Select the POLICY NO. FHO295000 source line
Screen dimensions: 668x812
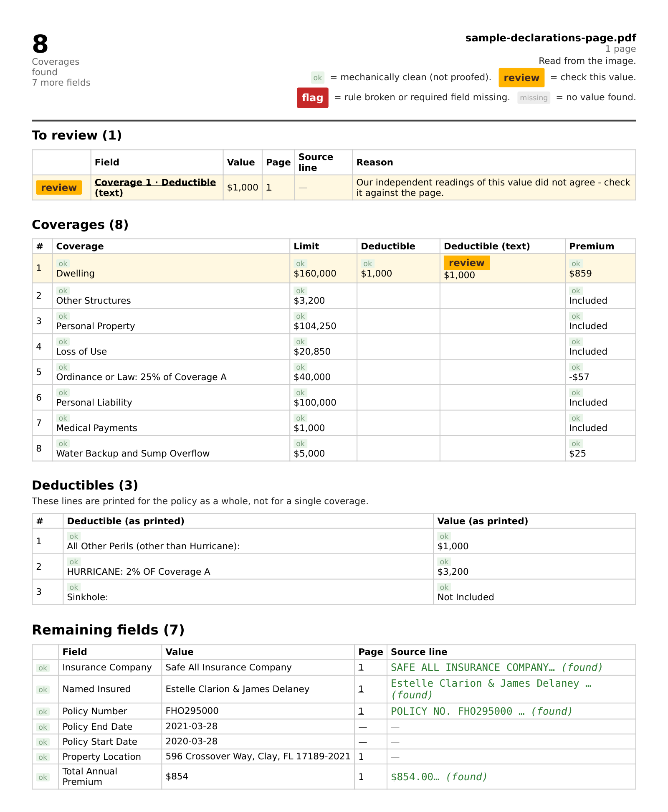point(481,711)
